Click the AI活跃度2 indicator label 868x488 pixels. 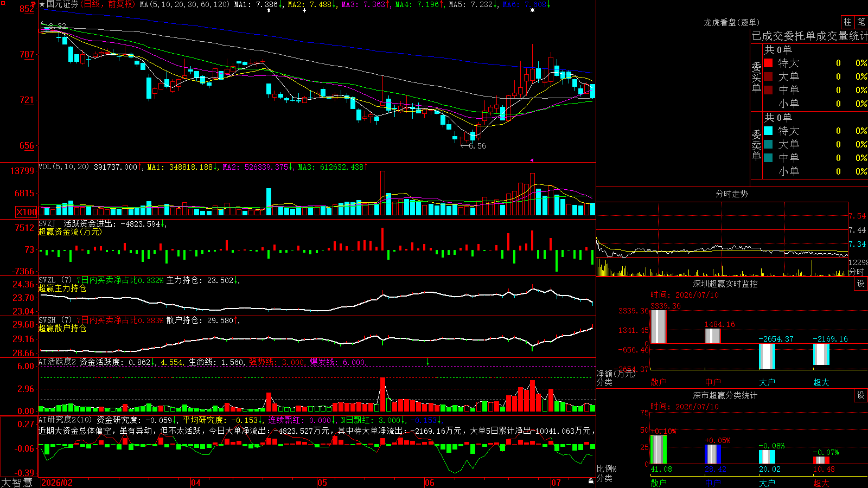(58, 362)
